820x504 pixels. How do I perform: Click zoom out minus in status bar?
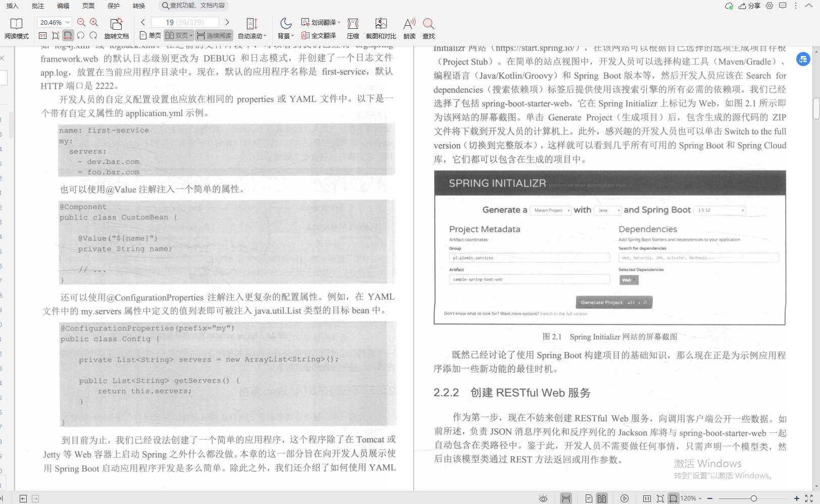[x=710, y=498]
